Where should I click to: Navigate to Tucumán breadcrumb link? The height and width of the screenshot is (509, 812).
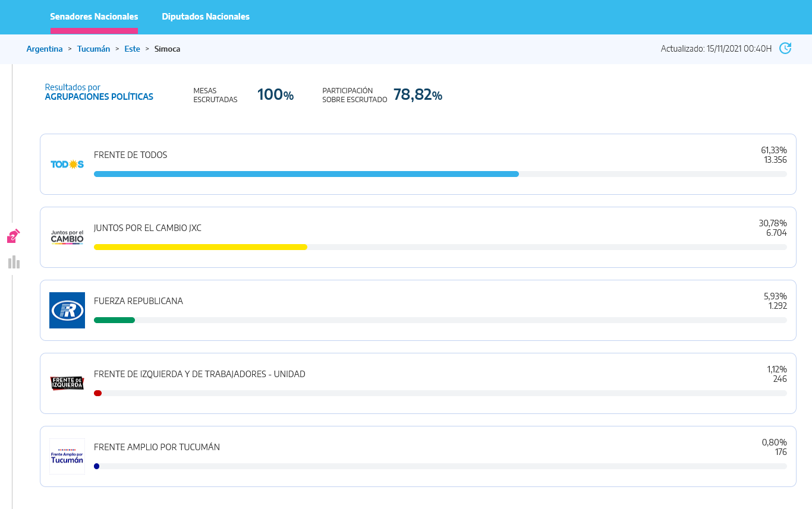(x=93, y=49)
